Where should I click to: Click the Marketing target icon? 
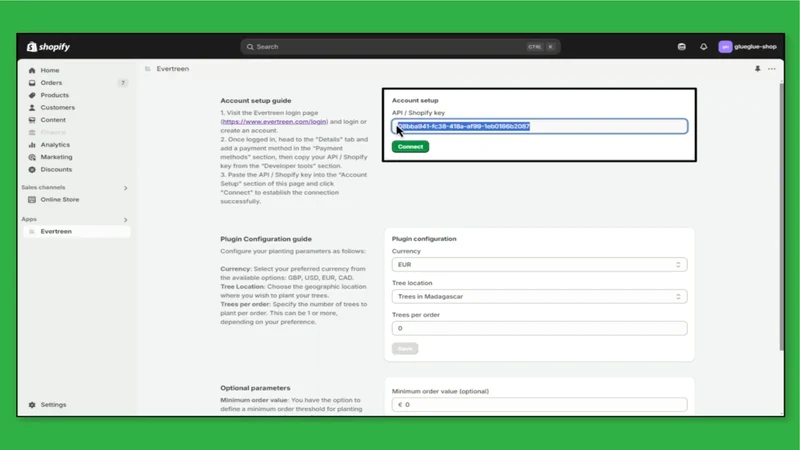[x=32, y=157]
